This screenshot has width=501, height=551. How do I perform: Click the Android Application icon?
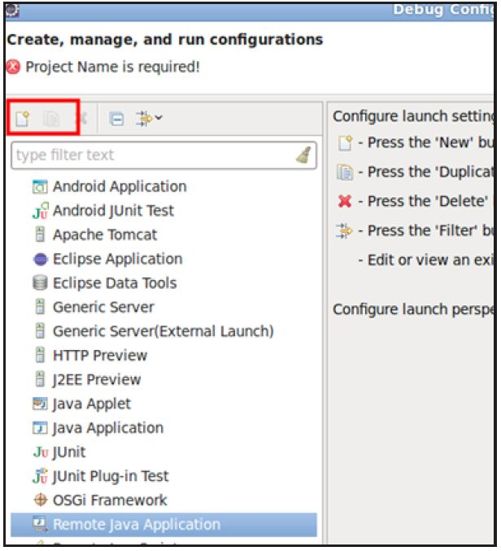click(40, 187)
